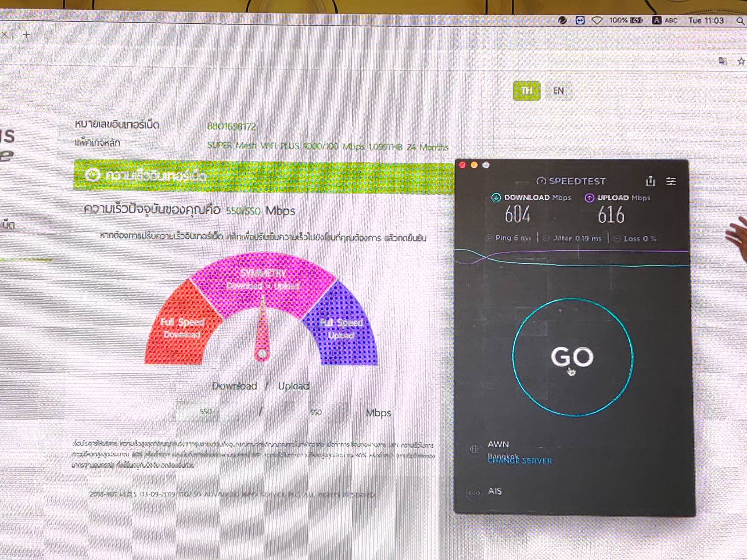747x560 pixels.
Task: Open the battery 100% status menu
Action: click(626, 20)
